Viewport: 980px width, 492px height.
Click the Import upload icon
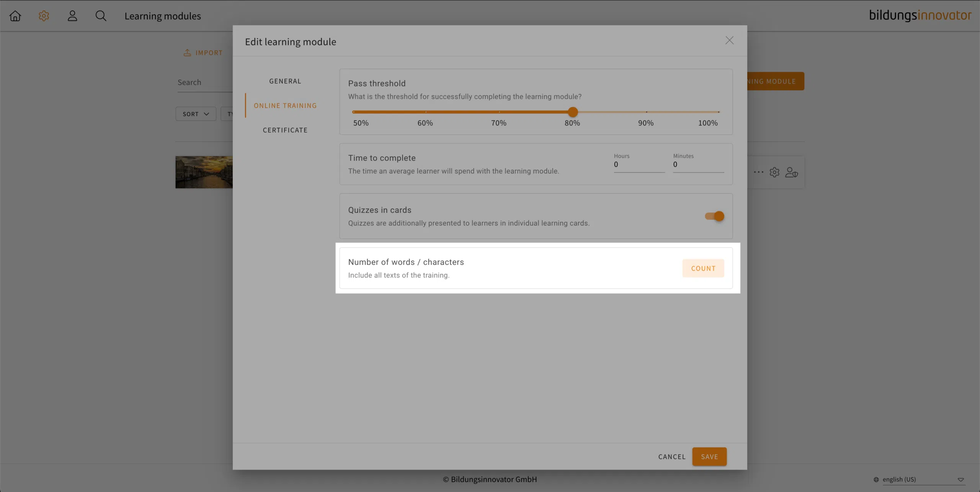pos(187,53)
